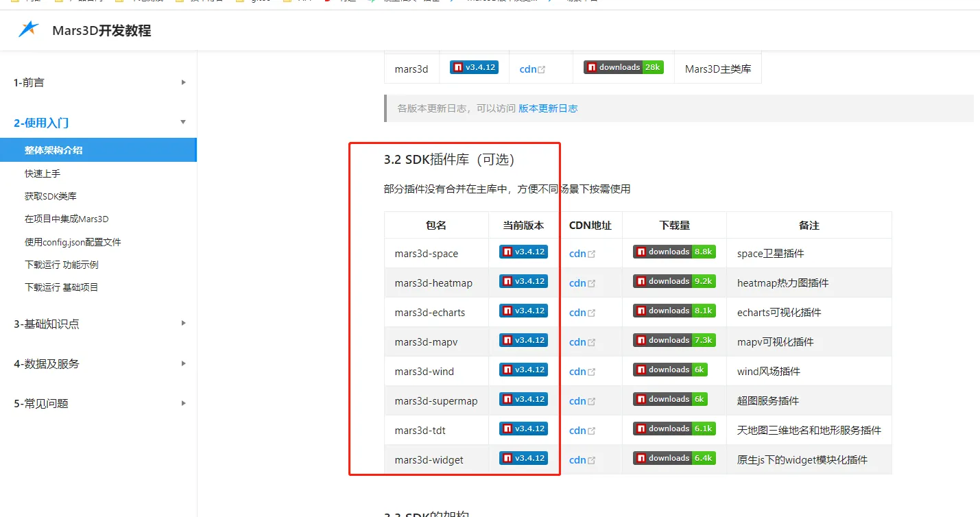Screen dimensions: 980x517
Task: Open the mars3d-supermap downloads 6k badge
Action: click(x=670, y=399)
